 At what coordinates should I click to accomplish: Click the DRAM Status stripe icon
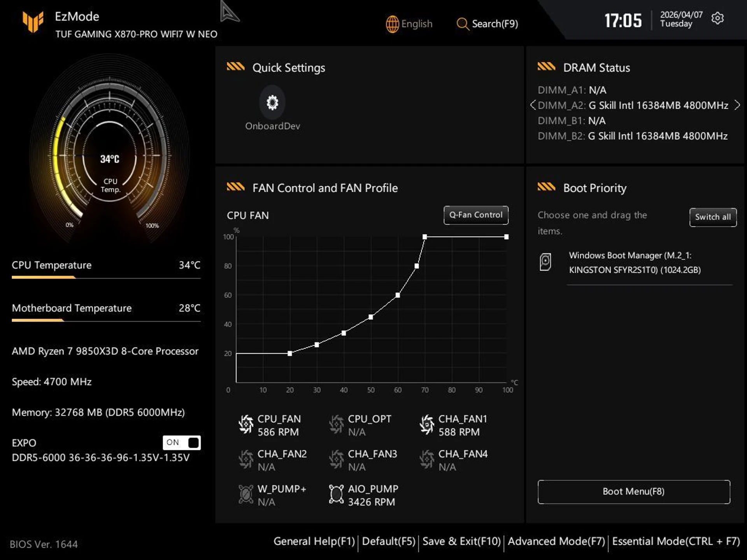click(x=546, y=66)
